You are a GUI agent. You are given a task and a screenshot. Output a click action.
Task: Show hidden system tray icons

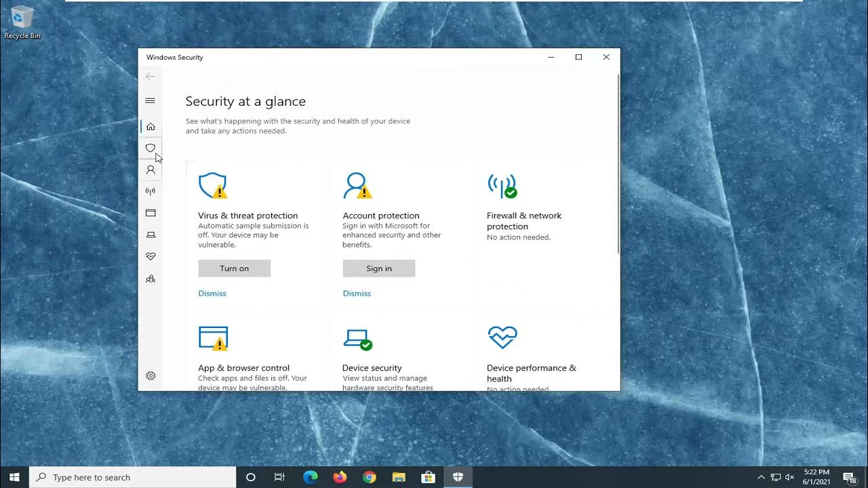pyautogui.click(x=761, y=477)
